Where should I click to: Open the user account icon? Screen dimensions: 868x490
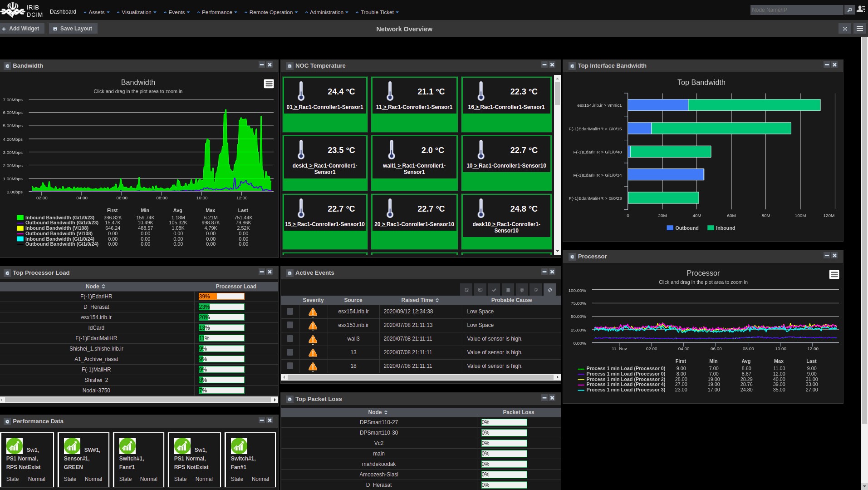click(x=861, y=10)
